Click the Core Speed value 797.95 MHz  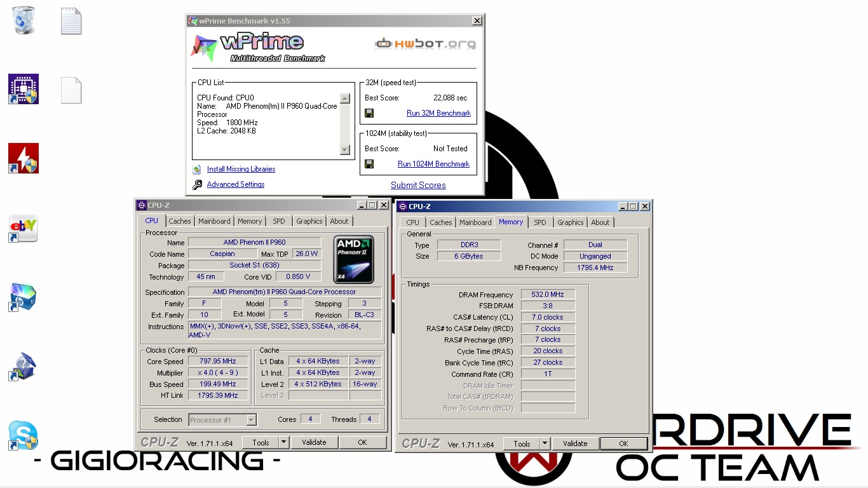click(x=217, y=361)
